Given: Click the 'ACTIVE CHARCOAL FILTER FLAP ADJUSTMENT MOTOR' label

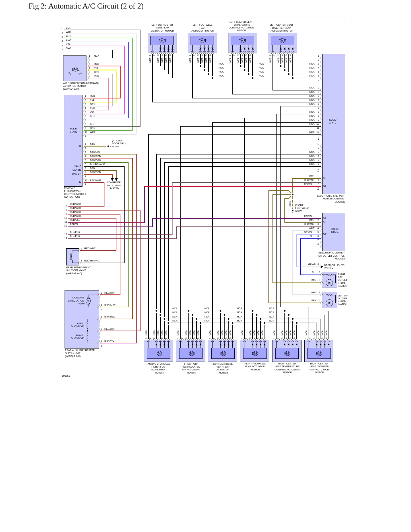Looking at the screenshot, I should [x=159, y=368].
